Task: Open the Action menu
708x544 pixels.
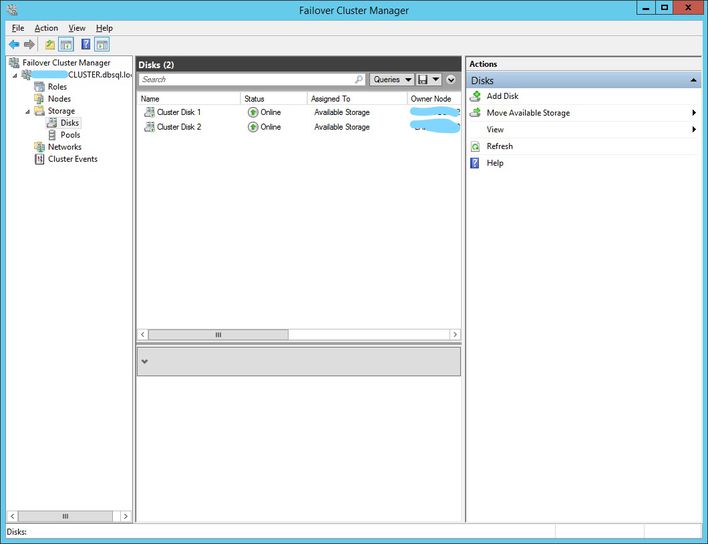Action: pyautogui.click(x=47, y=28)
